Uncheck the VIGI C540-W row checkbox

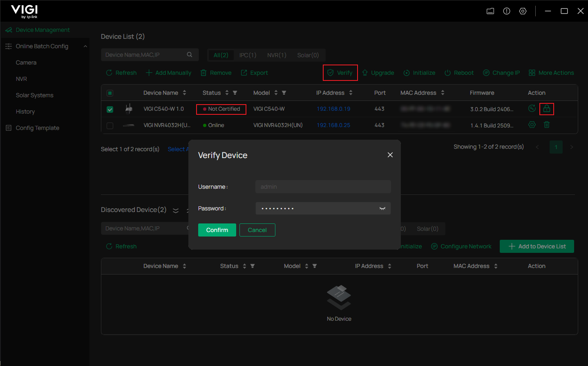click(x=110, y=109)
